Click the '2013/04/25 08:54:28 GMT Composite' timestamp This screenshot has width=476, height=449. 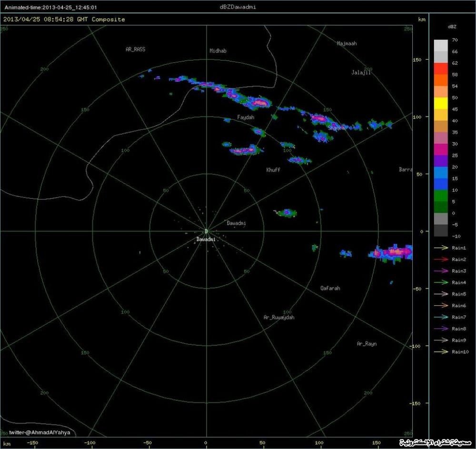point(64,19)
